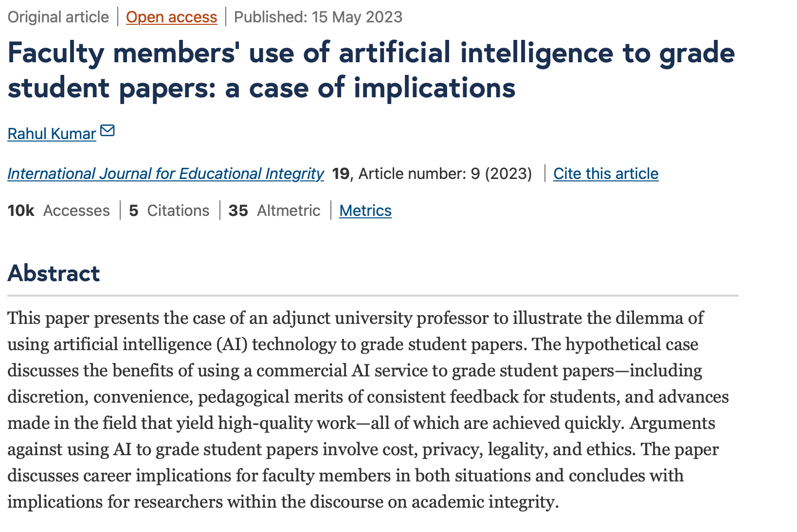
Task: Click the horizontal divider below Abstract heading
Action: point(373,295)
